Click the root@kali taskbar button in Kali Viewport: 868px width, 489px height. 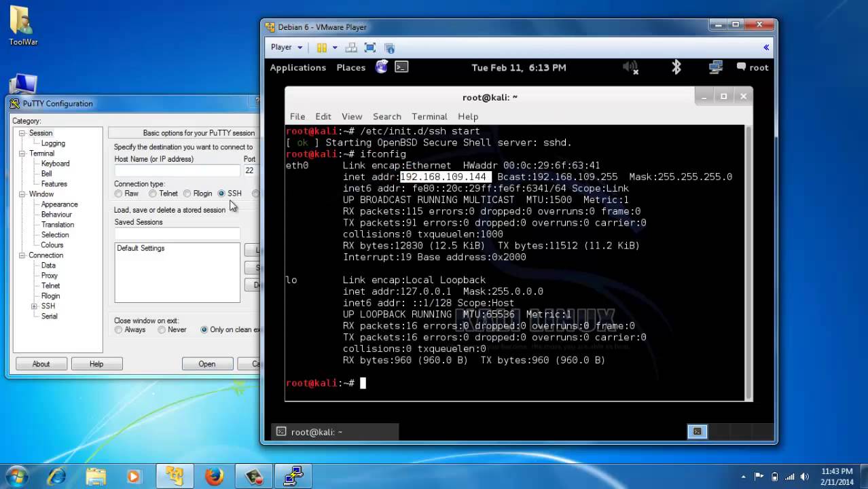(336, 431)
